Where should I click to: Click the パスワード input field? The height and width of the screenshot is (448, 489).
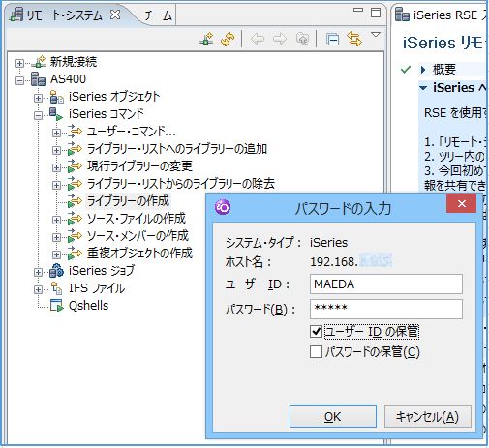(386, 310)
